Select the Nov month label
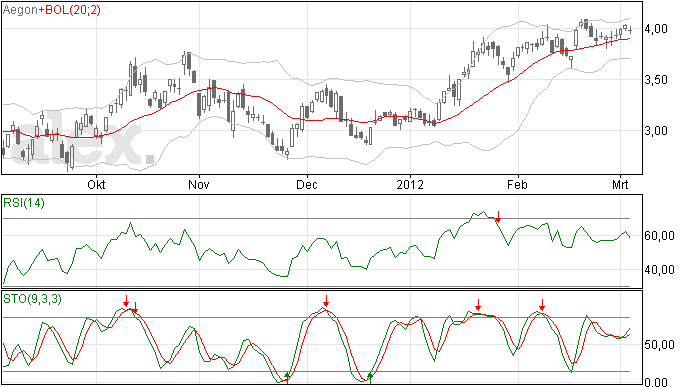Viewport: 690px width, 387px height. point(198,184)
